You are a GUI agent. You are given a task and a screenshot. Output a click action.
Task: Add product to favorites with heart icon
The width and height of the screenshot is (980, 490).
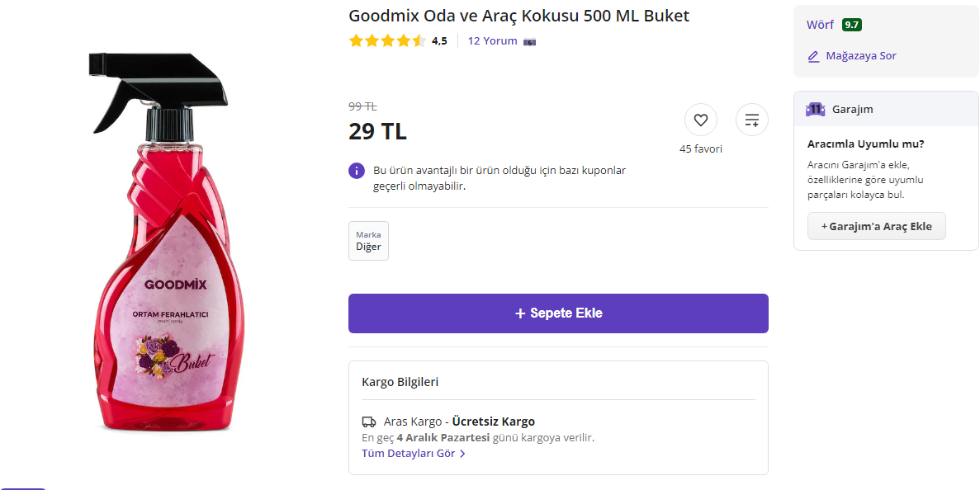[700, 120]
